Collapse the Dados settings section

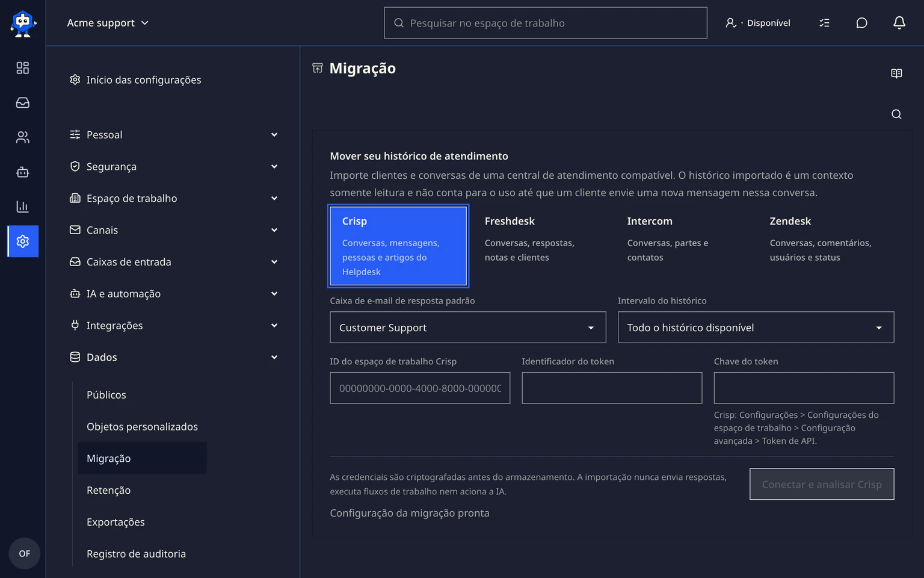pos(174,358)
